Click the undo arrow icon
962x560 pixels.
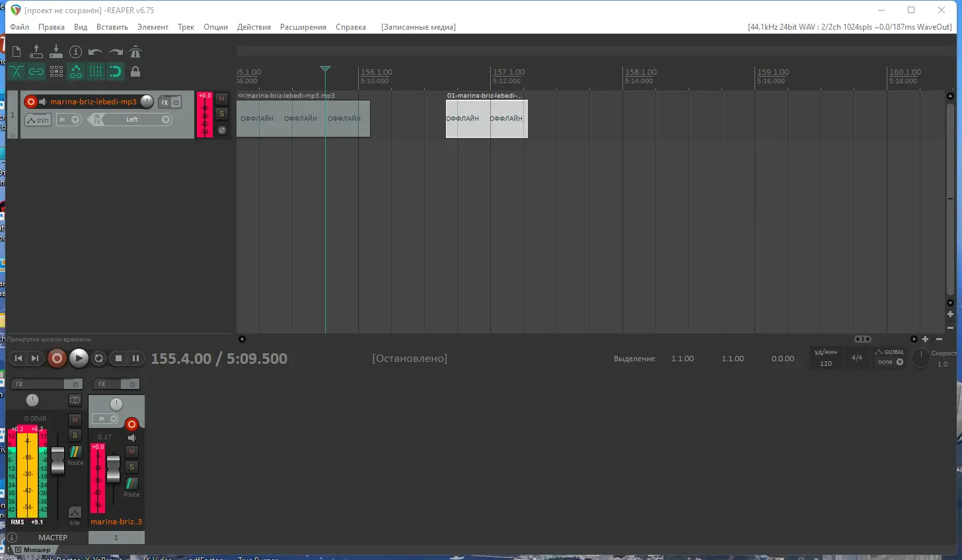pos(96,52)
